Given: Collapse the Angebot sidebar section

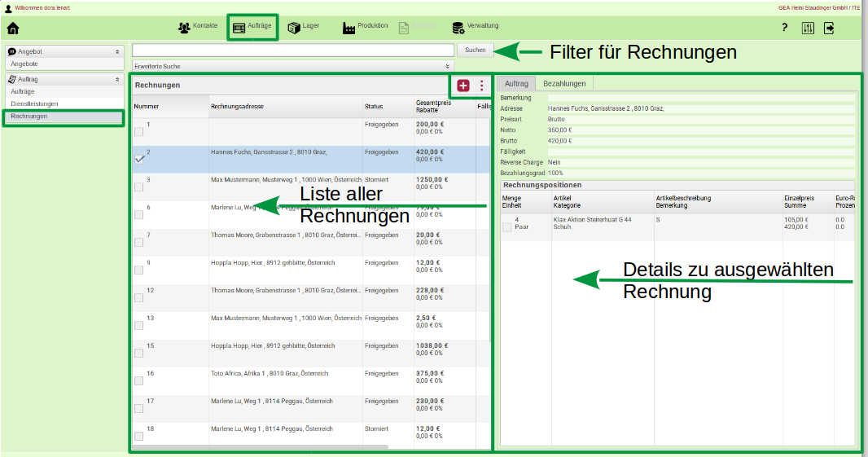Looking at the screenshot, I should (x=117, y=51).
